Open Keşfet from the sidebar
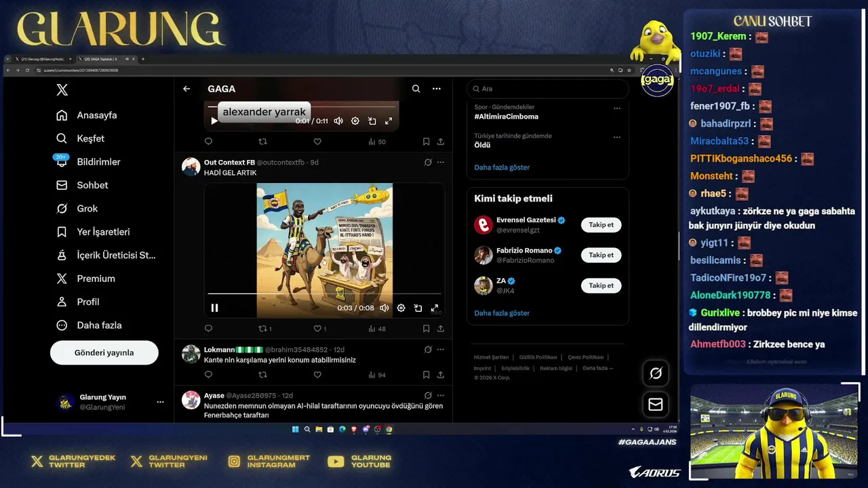868x488 pixels. [x=81, y=138]
